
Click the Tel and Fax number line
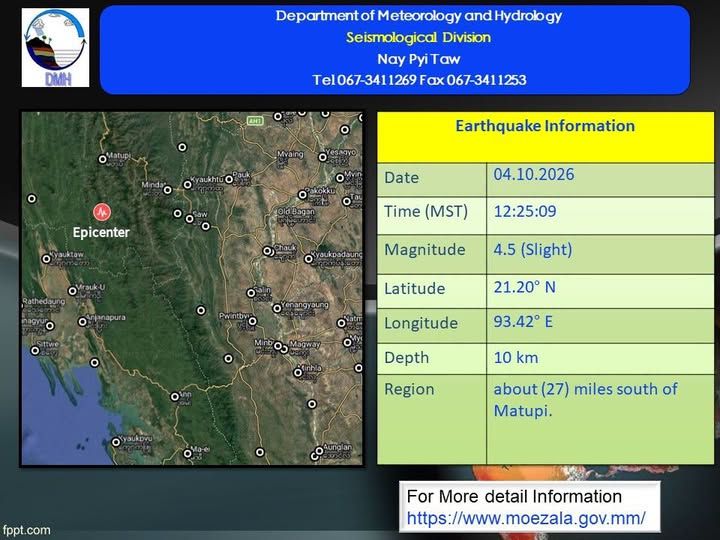click(419, 80)
